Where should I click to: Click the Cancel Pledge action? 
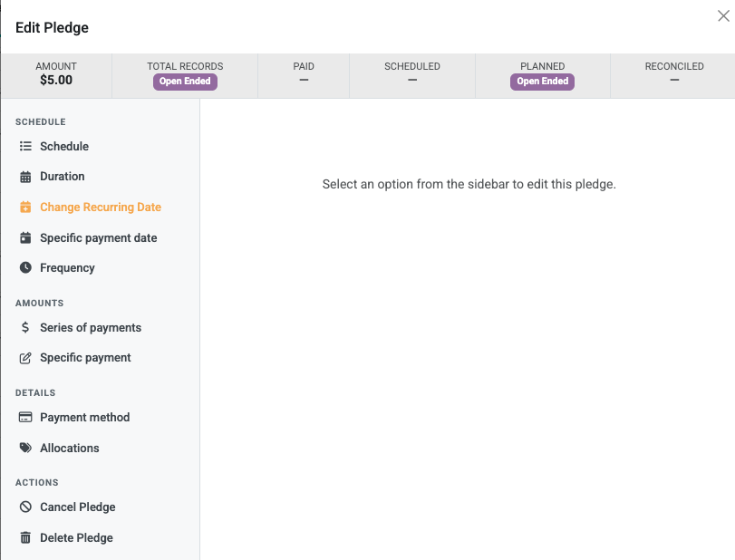77,507
